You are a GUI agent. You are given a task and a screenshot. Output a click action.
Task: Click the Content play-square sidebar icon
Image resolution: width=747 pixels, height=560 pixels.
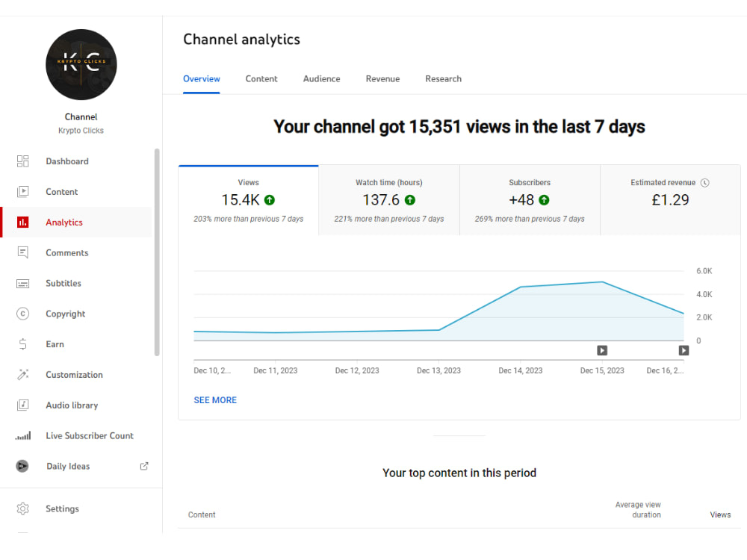[23, 192]
